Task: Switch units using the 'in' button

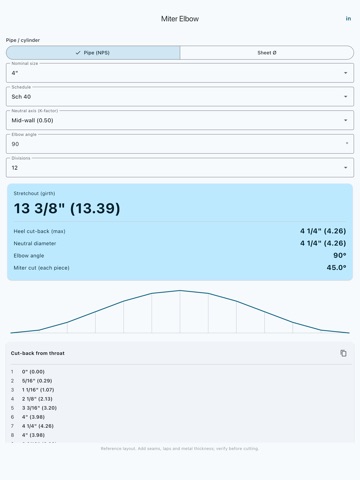Action: click(x=348, y=19)
